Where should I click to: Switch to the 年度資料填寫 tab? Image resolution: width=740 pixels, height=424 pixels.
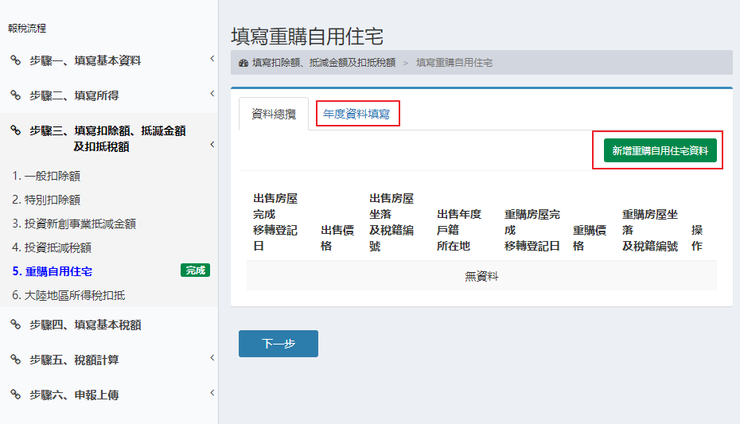click(x=357, y=114)
